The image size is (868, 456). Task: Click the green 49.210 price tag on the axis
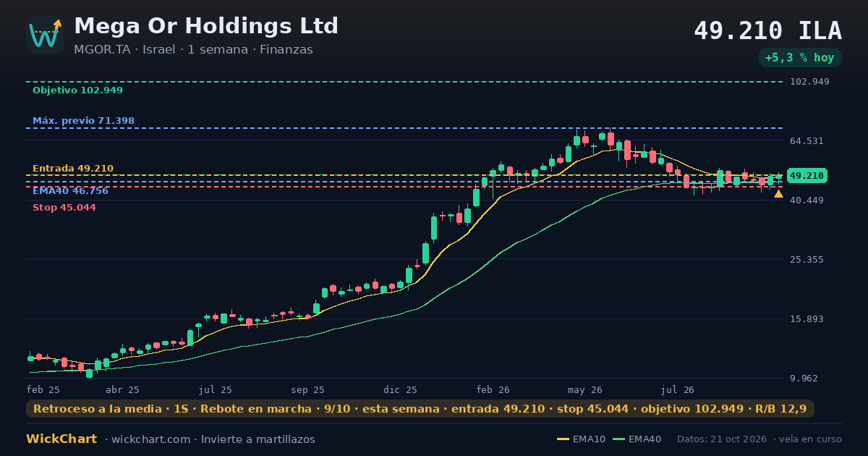pyautogui.click(x=807, y=176)
